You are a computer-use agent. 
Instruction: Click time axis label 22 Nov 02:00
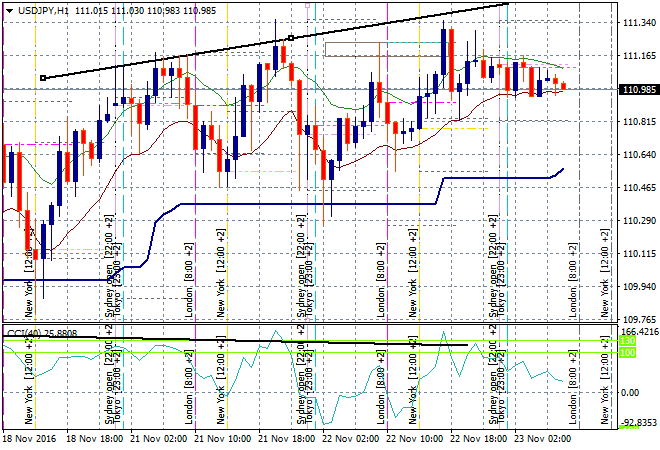[x=351, y=439]
